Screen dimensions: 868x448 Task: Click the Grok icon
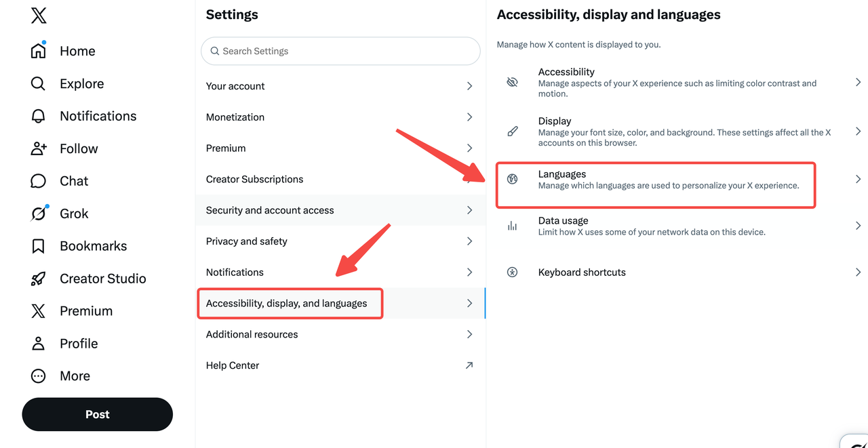39,213
